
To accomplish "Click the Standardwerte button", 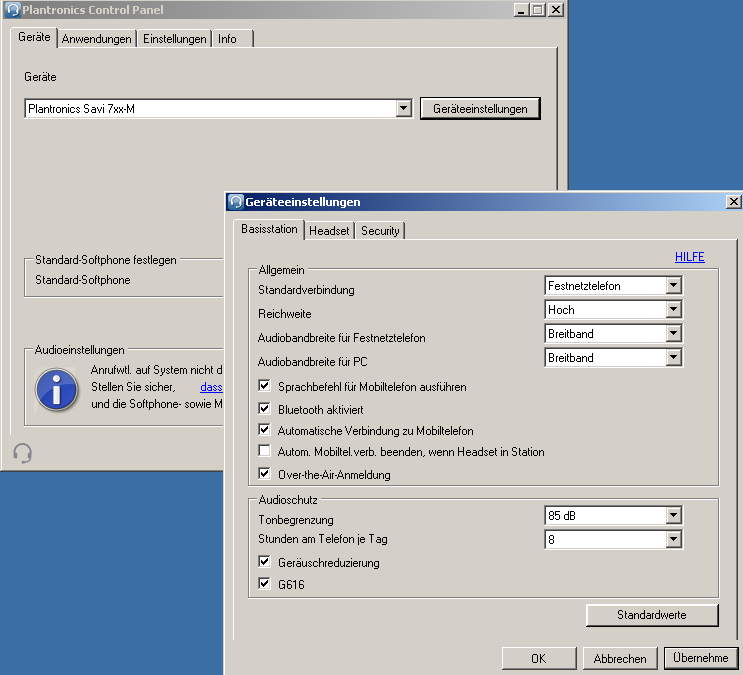I will tap(652, 615).
